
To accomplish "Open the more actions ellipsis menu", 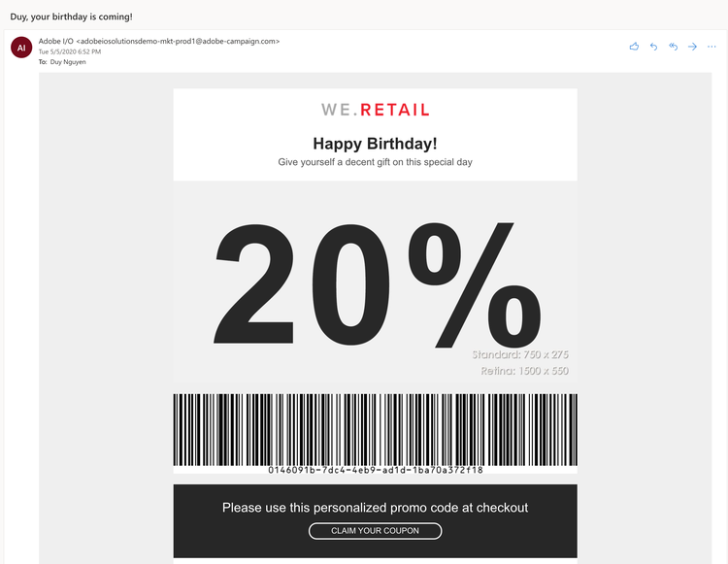I will point(712,46).
